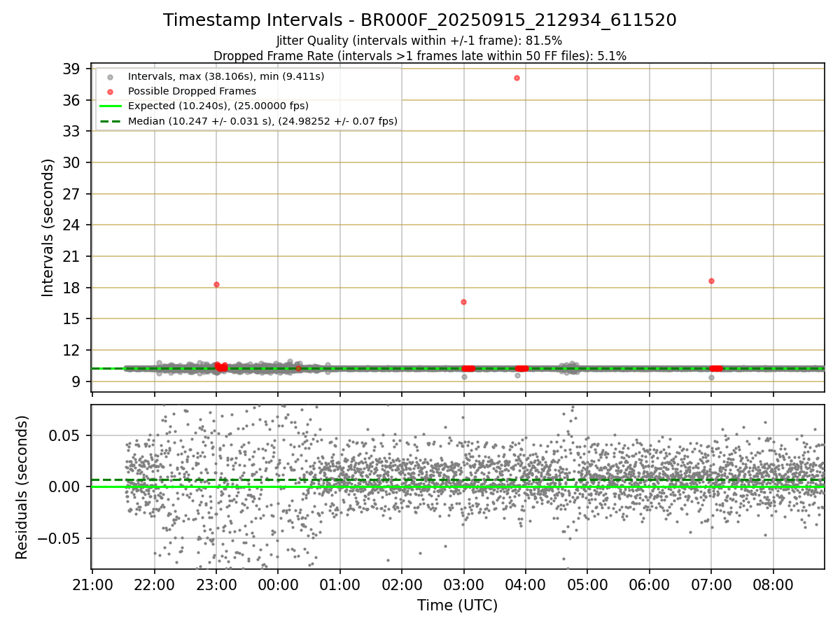
Task: Click legend entry starting "Median (10.247 +/- 0.031 s)"
Action: point(262,121)
